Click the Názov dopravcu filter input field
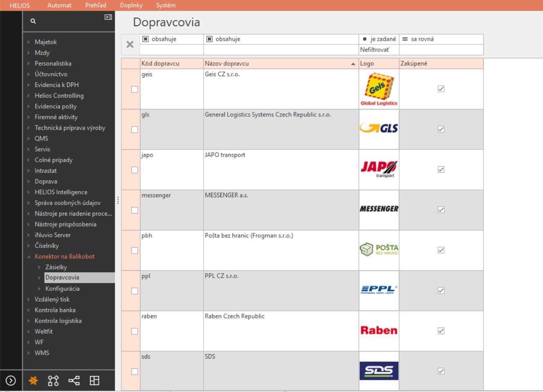 click(x=281, y=50)
